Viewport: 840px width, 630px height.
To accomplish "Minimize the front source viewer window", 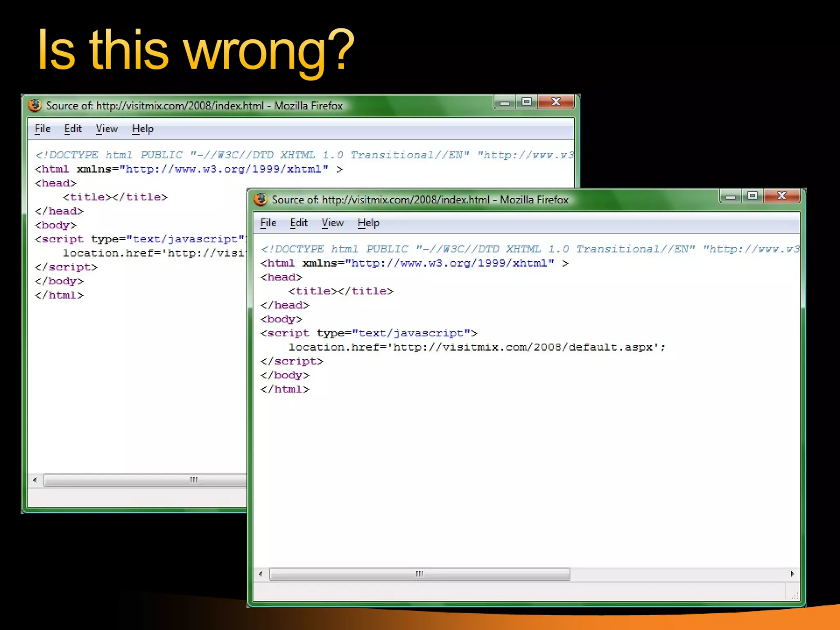I will point(730,196).
